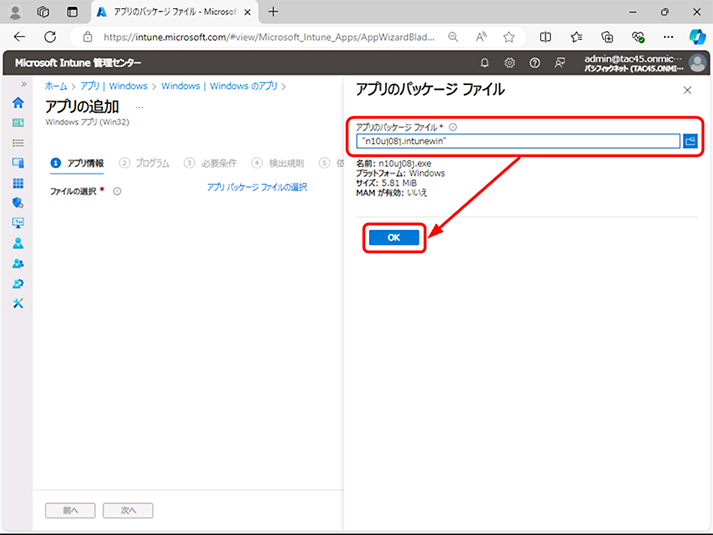Open tab actions menu icon

(x=72, y=12)
